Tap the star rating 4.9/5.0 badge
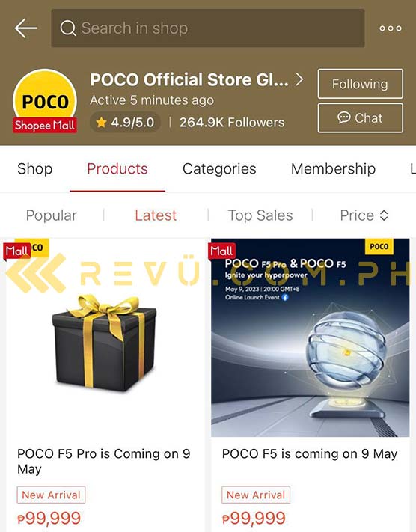Screen dimensions: 416x532 125,123
